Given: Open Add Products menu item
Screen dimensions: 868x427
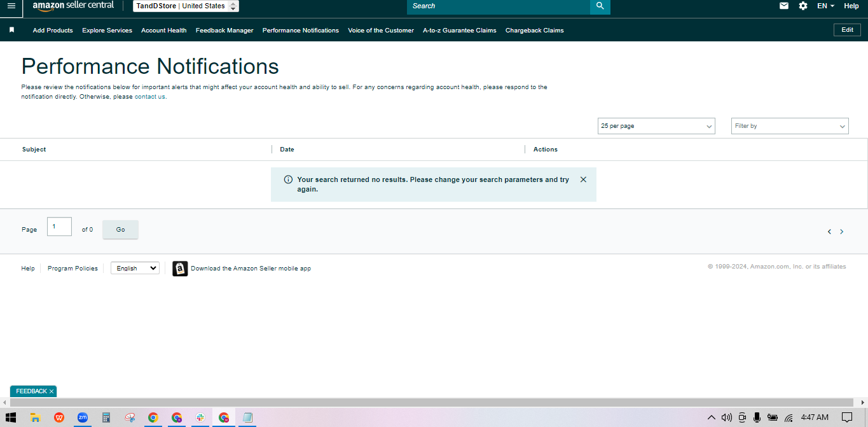Looking at the screenshot, I should tap(53, 31).
